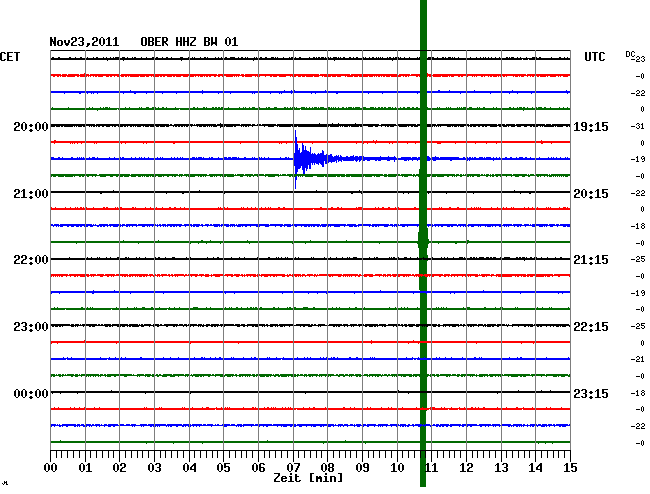This screenshot has width=650, height=494.
Task: Select the 00:00 CET time label
Action: (x=31, y=393)
